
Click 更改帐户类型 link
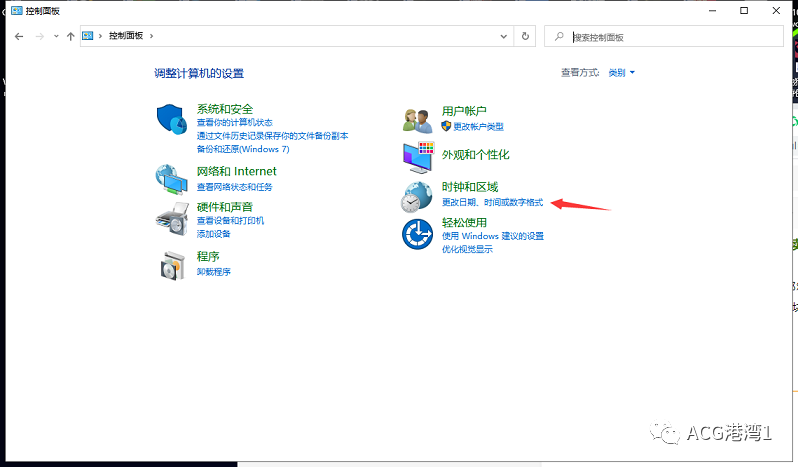pos(478,126)
